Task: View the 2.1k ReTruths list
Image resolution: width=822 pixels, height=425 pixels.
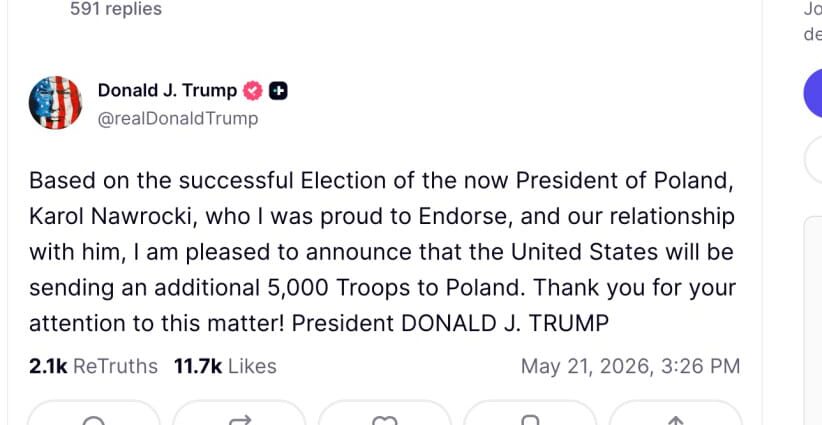Action: tap(93, 366)
